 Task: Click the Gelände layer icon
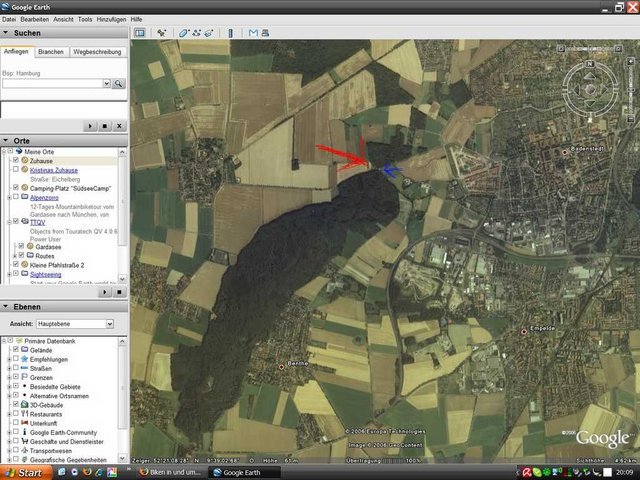25,350
